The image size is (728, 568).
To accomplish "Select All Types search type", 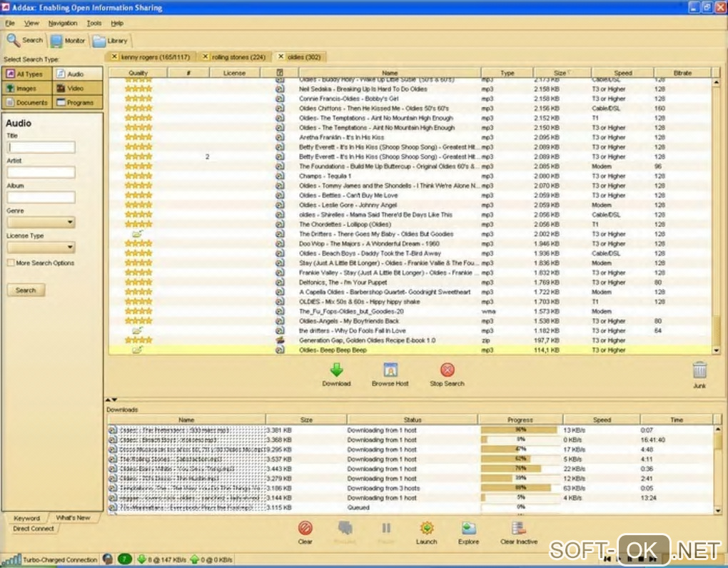I will point(27,73).
